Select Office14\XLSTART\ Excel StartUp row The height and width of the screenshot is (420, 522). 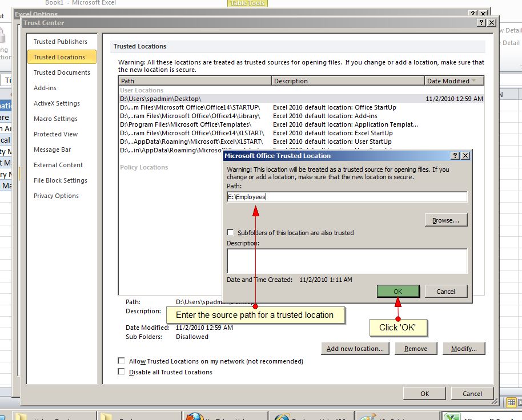point(302,133)
